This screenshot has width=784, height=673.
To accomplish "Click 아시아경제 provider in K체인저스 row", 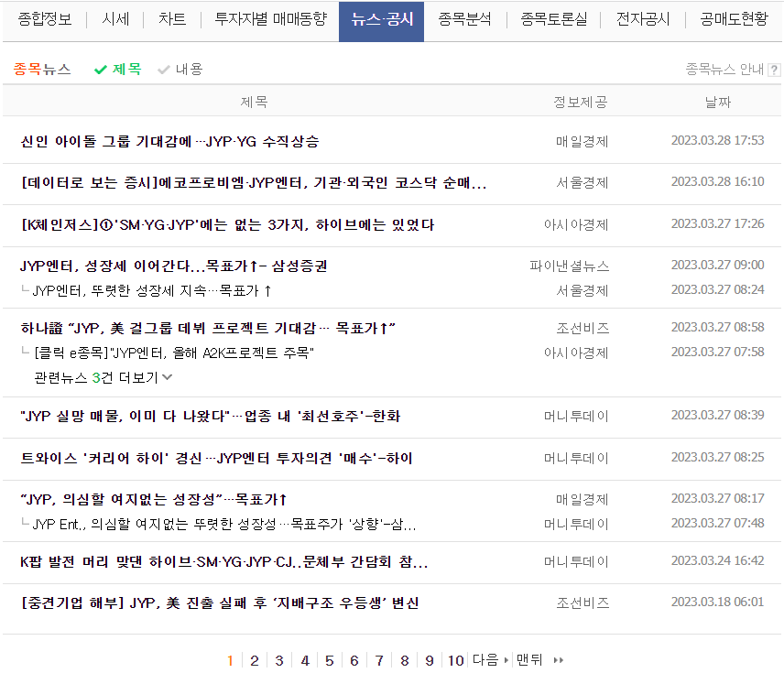I will click(576, 225).
